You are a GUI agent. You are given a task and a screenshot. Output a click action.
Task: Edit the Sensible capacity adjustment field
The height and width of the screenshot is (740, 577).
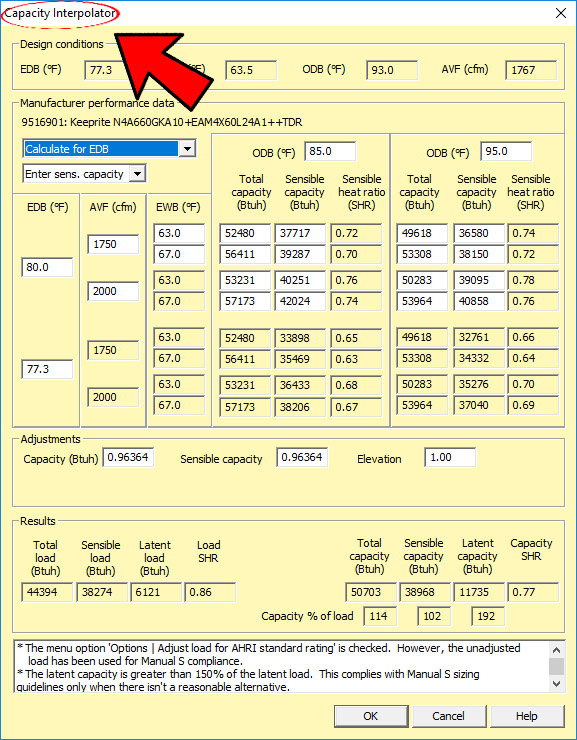coord(302,457)
